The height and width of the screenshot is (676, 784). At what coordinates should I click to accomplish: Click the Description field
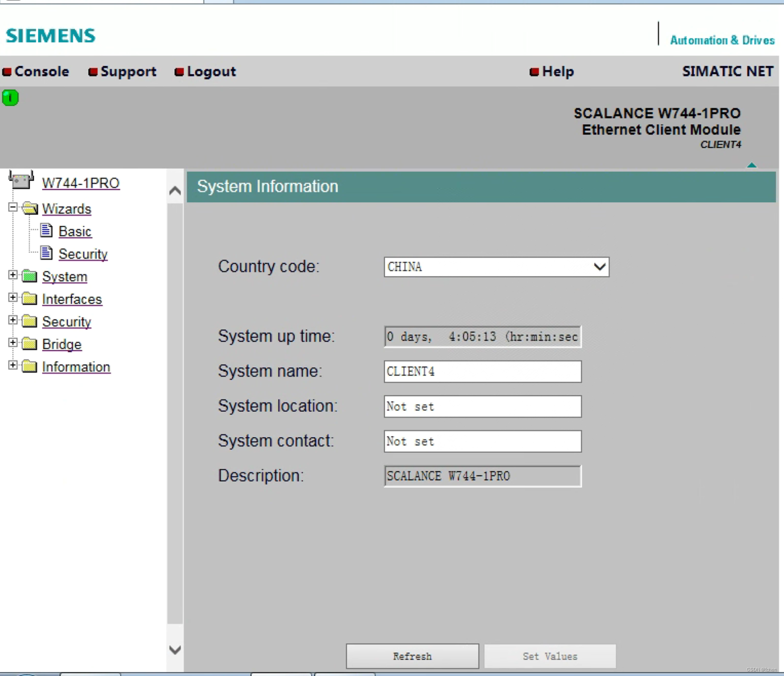click(483, 476)
